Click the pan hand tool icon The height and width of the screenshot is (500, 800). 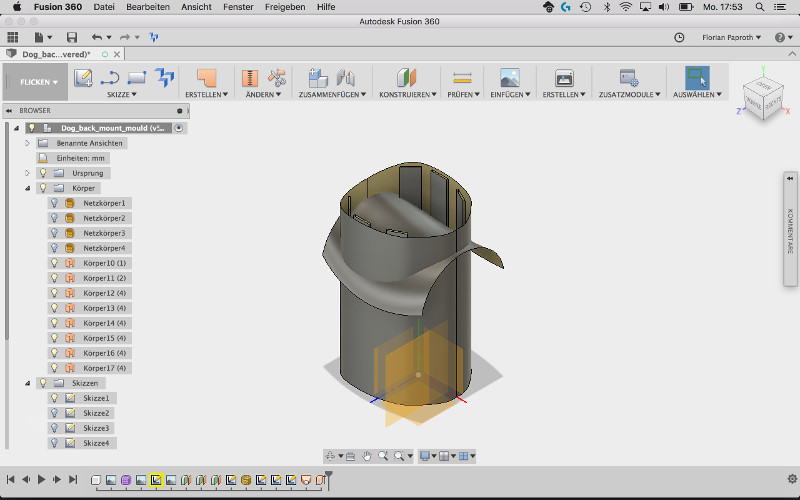tap(367, 456)
